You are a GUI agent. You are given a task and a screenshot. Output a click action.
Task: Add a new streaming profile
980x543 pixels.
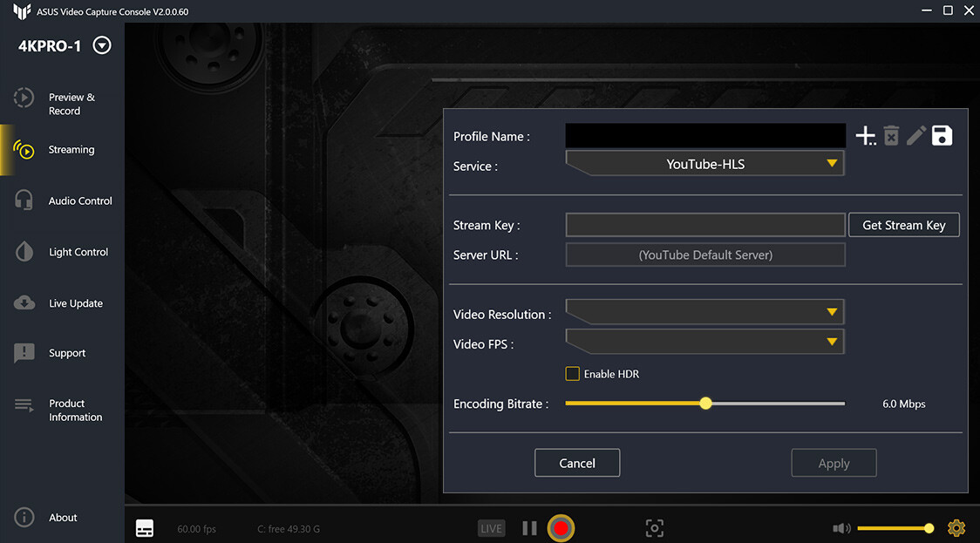[866, 136]
